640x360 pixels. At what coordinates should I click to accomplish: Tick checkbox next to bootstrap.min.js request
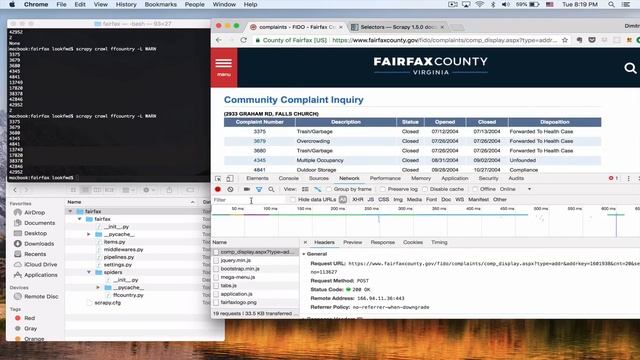[x=216, y=269]
